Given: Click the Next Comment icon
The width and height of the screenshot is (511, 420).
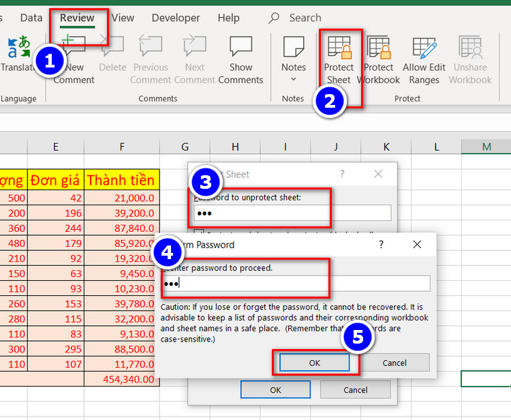Looking at the screenshot, I should 194,48.
